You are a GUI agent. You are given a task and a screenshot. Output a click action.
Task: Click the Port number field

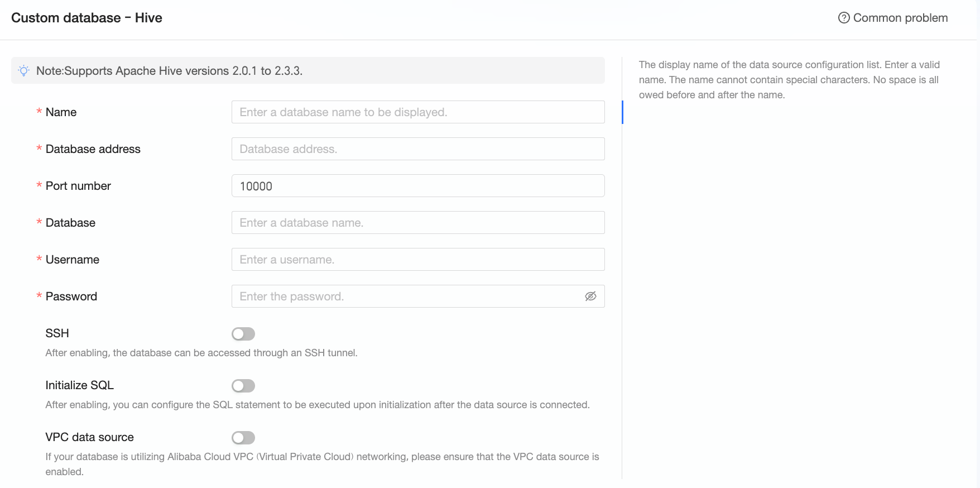tap(417, 186)
